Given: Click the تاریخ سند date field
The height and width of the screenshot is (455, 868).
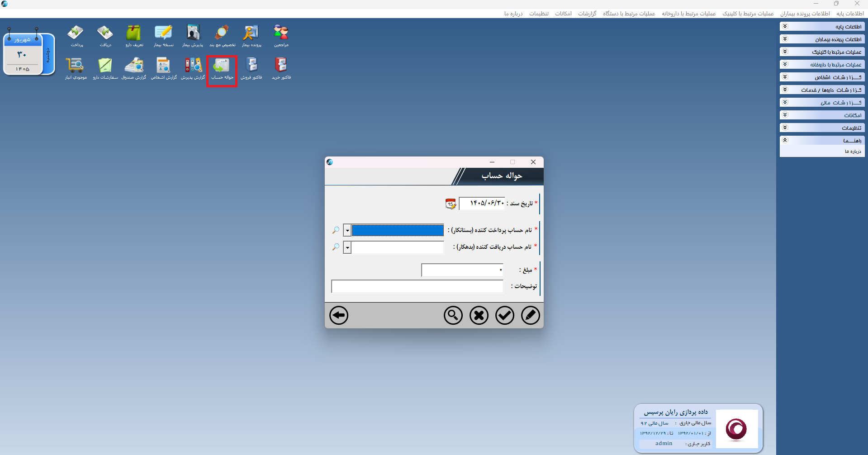Looking at the screenshot, I should click(x=482, y=204).
